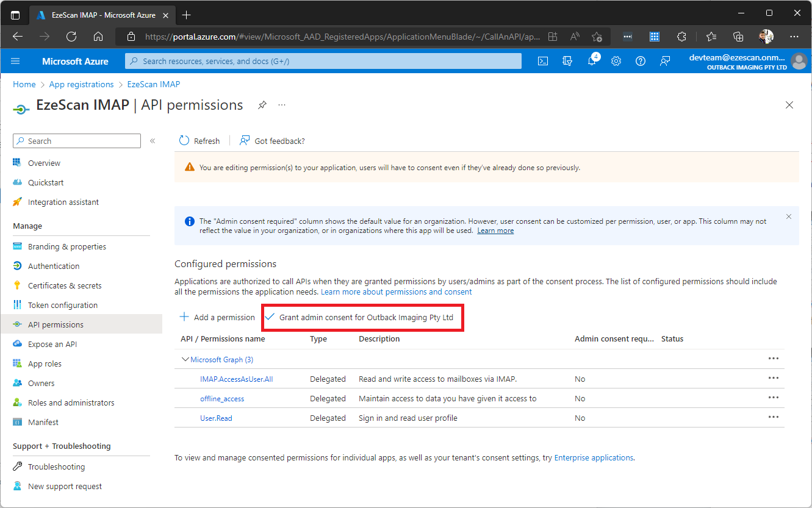Open portal settings gear icon
Screen dimensions: 812x508
[x=616, y=61]
